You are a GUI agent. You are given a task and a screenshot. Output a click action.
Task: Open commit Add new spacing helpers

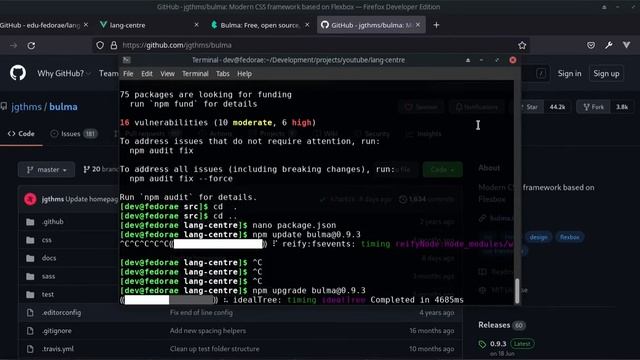point(208,331)
